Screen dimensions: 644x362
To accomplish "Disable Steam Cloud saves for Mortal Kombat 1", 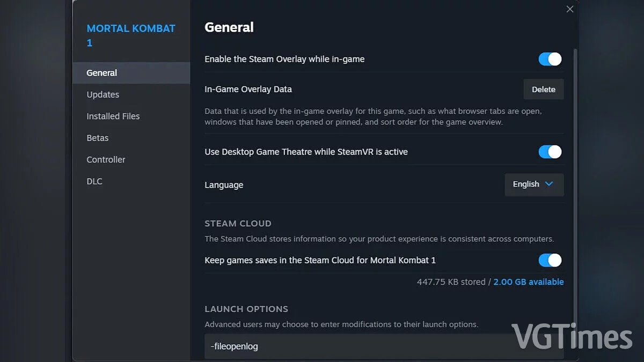I will [x=550, y=260].
